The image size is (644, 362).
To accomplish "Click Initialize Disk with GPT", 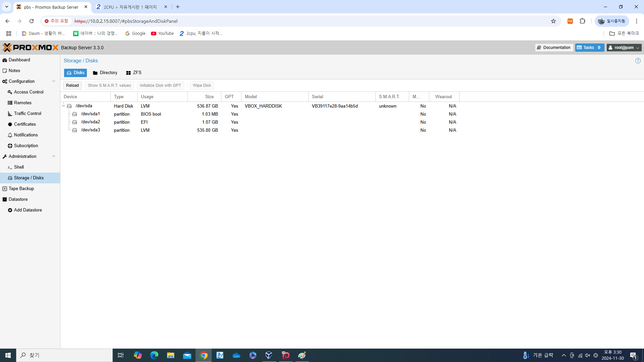I will pyautogui.click(x=160, y=85).
